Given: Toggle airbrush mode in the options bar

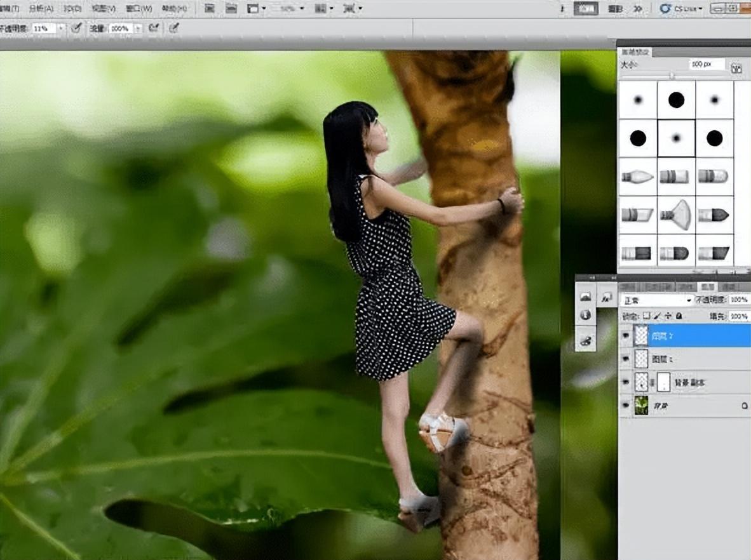Looking at the screenshot, I should coord(154,28).
